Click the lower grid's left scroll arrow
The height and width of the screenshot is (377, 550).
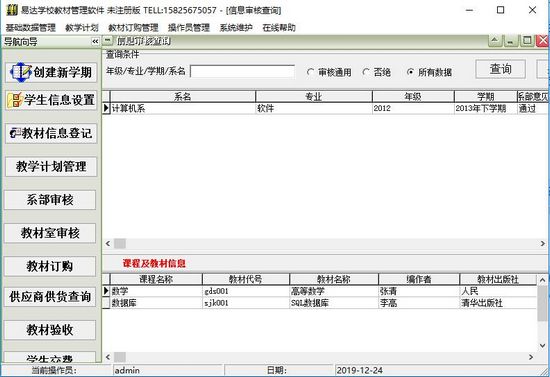pos(108,357)
